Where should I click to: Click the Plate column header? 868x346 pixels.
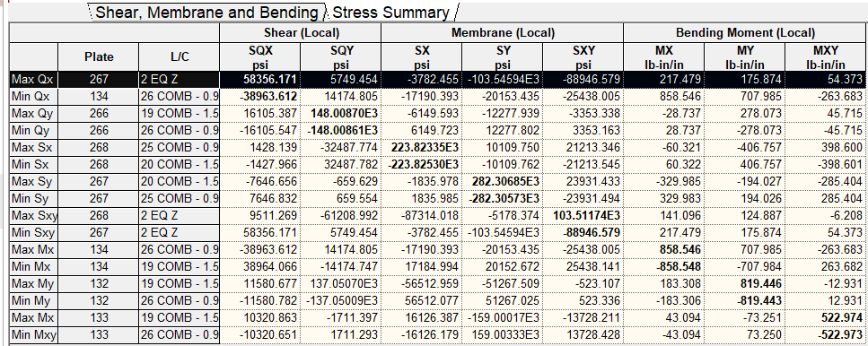pyautogui.click(x=99, y=56)
